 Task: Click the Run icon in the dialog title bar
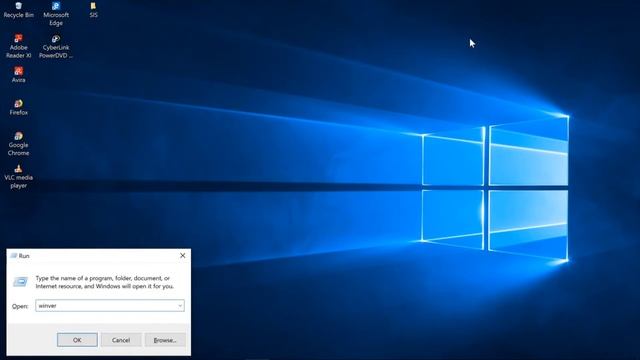[13, 256]
